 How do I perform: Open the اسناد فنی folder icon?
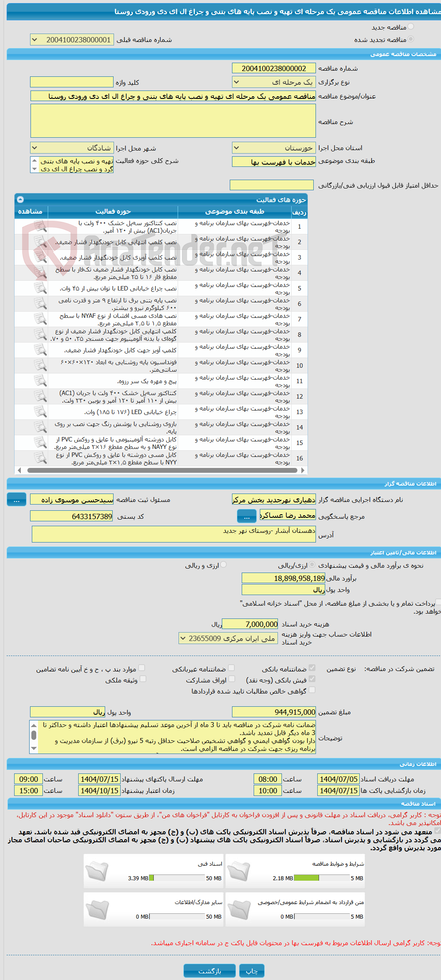point(97,871)
